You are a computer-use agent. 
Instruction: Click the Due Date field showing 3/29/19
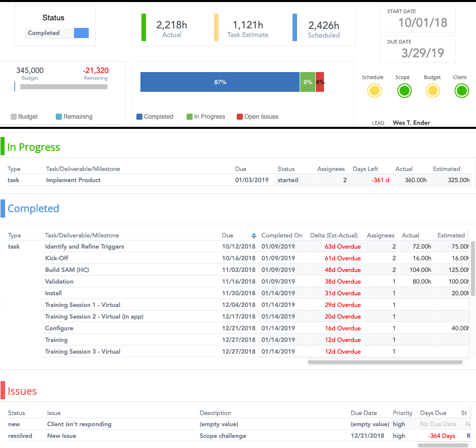(417, 49)
